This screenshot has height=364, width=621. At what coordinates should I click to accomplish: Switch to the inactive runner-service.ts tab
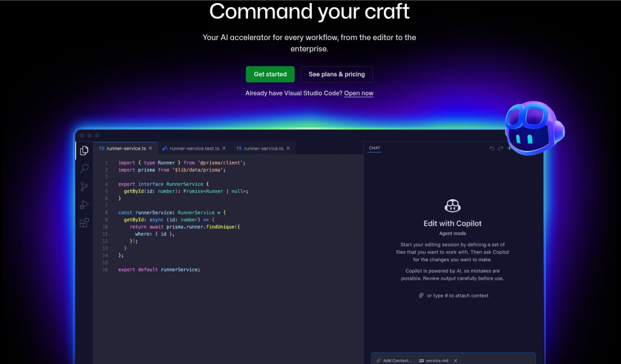point(263,148)
